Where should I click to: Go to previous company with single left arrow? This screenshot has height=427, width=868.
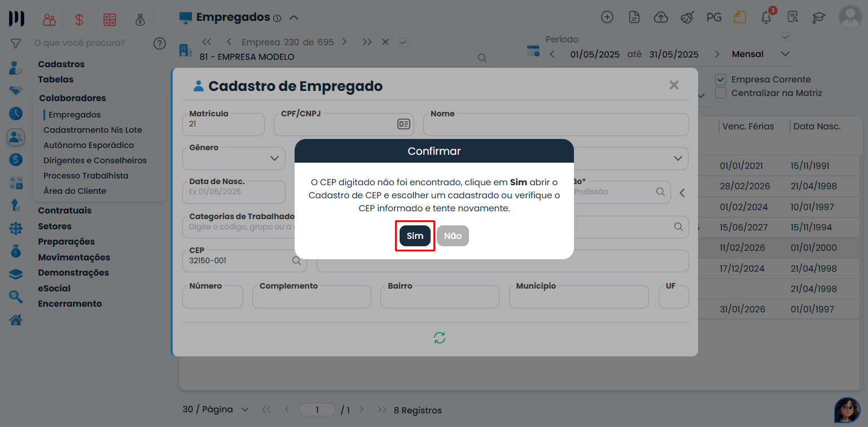click(x=229, y=42)
